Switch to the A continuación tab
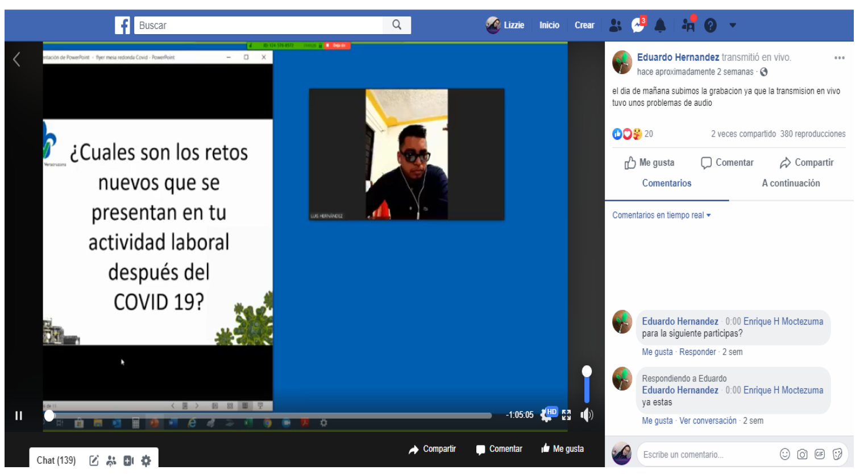868x474 pixels. pos(791,183)
